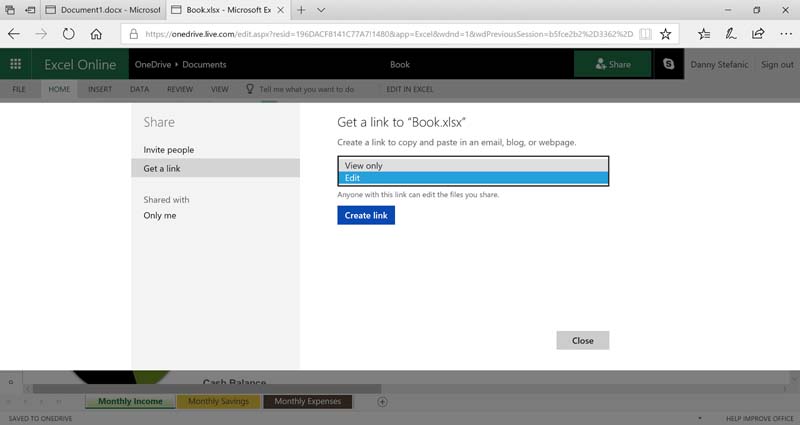This screenshot has width=800, height=425.
Task: Click Documents breadcrumb link
Action: coord(204,64)
